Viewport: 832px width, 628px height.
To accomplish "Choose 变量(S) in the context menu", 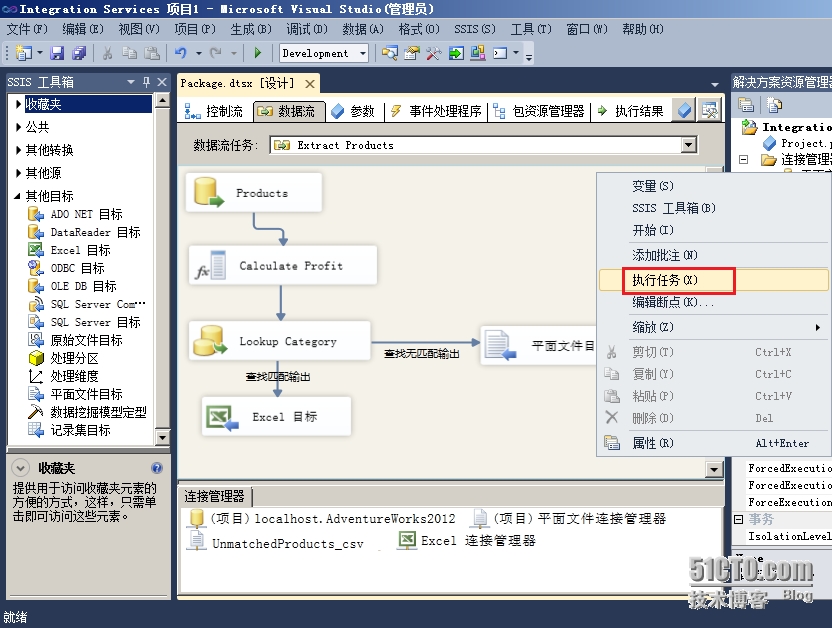I will click(714, 186).
